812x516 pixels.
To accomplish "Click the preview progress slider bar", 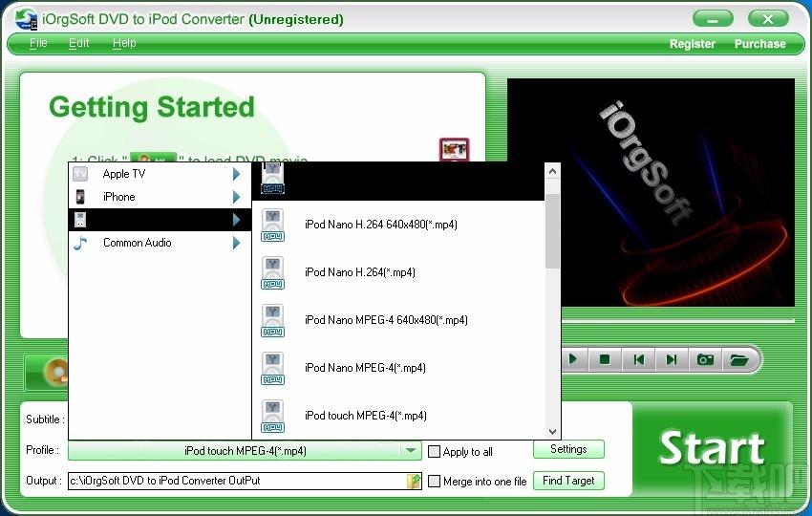I will pyautogui.click(x=678, y=321).
